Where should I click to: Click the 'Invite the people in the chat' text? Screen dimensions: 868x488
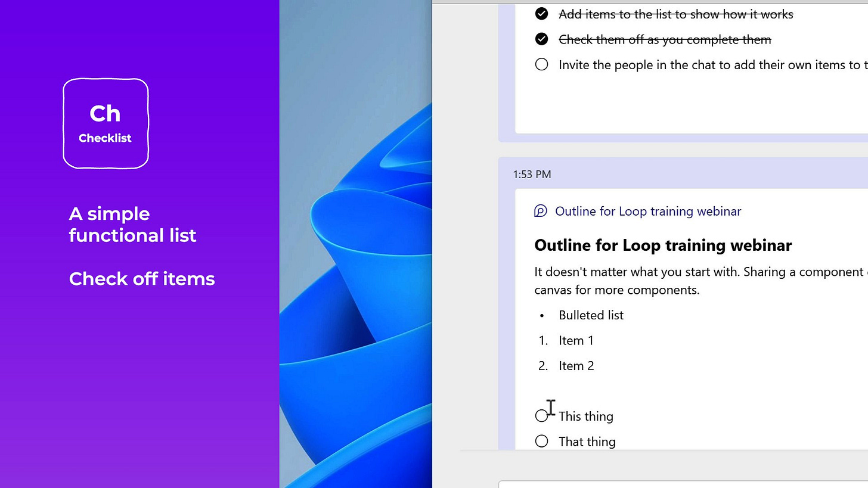[x=713, y=65]
